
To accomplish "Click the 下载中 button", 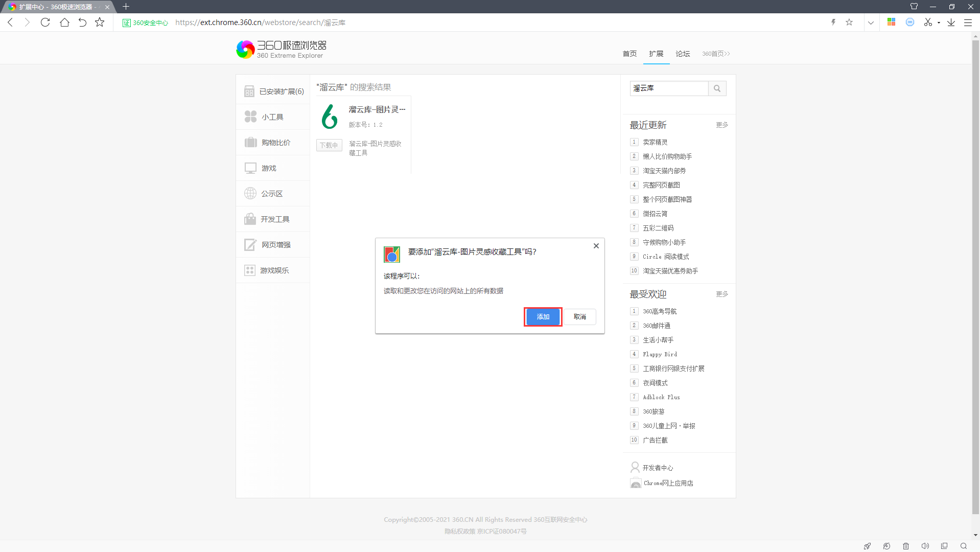I will coord(329,145).
